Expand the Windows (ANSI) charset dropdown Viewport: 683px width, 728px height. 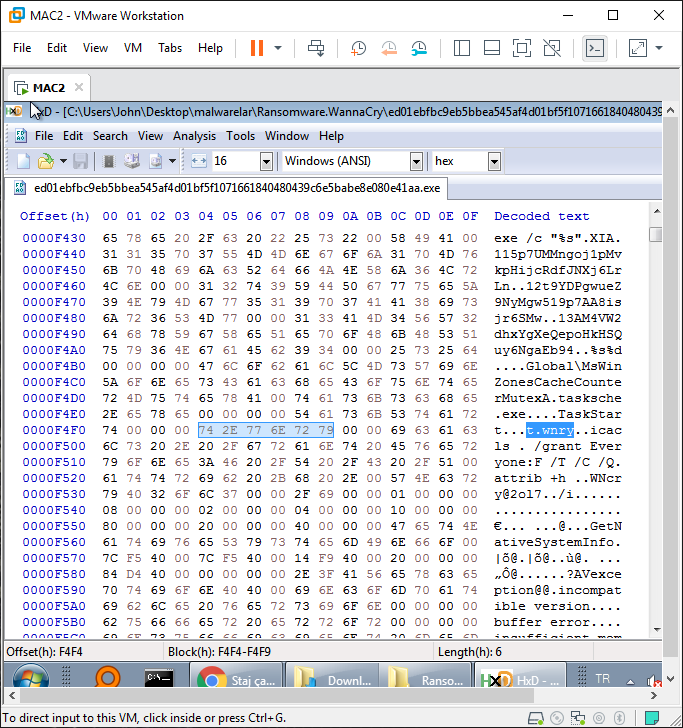416,162
